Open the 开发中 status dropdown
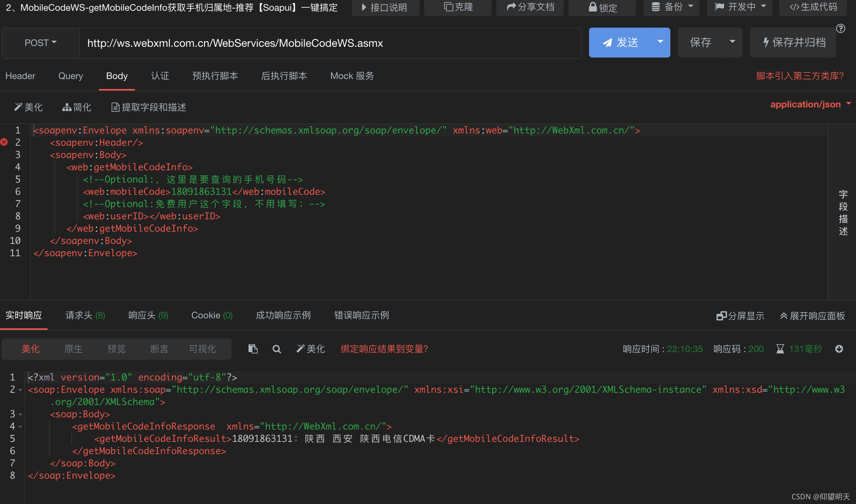 coord(740,7)
